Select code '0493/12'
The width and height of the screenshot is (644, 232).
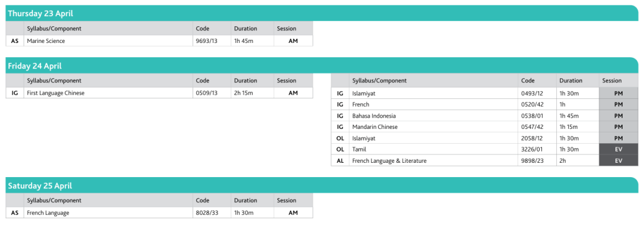(537, 93)
